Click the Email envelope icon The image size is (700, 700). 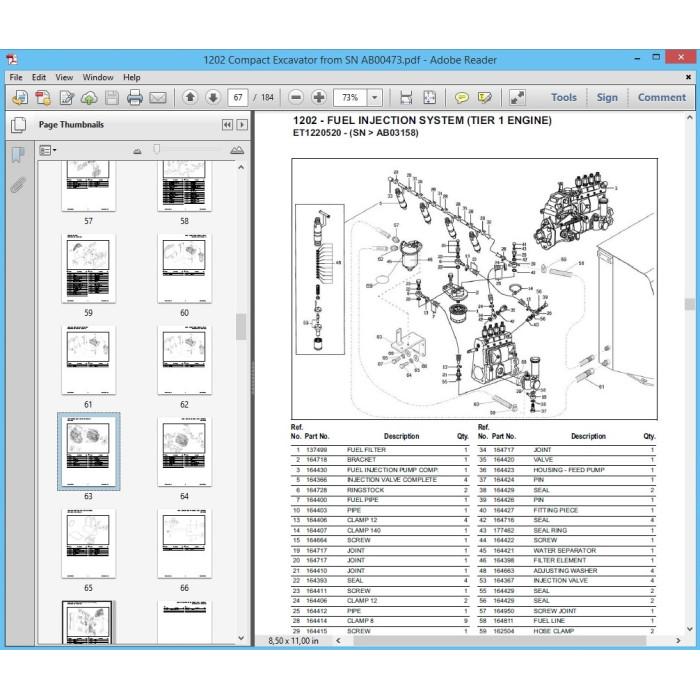(x=158, y=97)
